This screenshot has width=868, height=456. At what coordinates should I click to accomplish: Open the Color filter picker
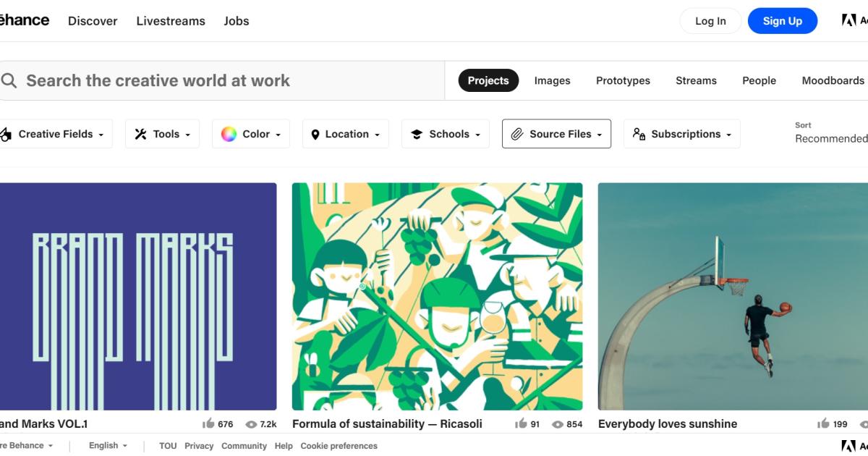(x=250, y=134)
